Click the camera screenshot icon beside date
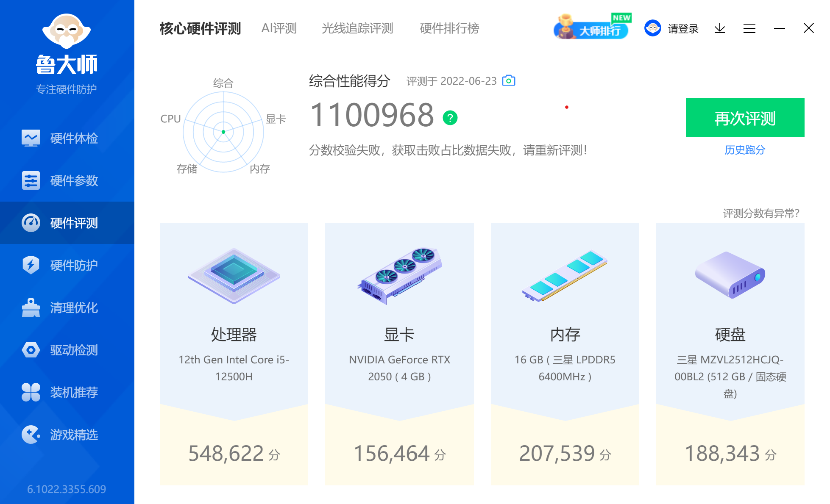The width and height of the screenshot is (830, 504). [509, 80]
